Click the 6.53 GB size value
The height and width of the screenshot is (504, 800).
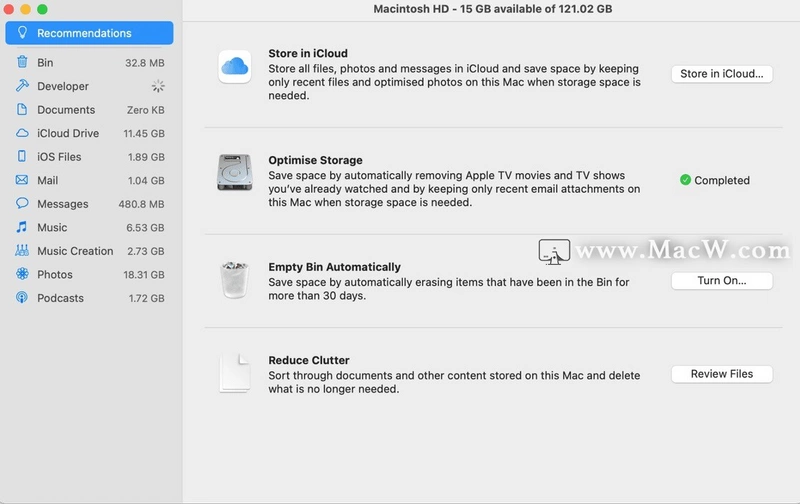[x=145, y=228]
